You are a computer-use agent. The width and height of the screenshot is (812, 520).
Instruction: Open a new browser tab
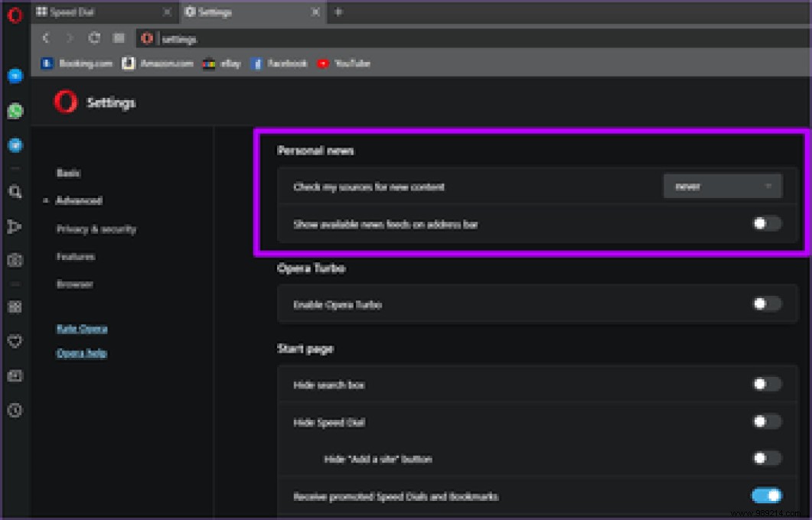338,12
